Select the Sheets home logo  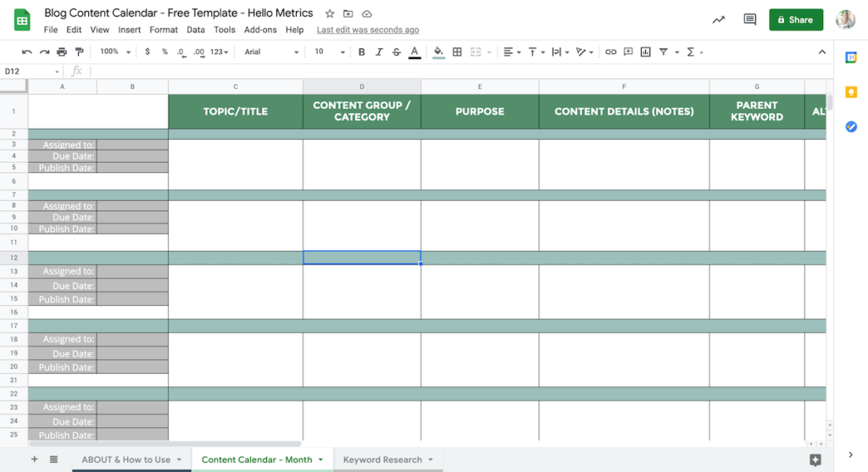tap(22, 20)
